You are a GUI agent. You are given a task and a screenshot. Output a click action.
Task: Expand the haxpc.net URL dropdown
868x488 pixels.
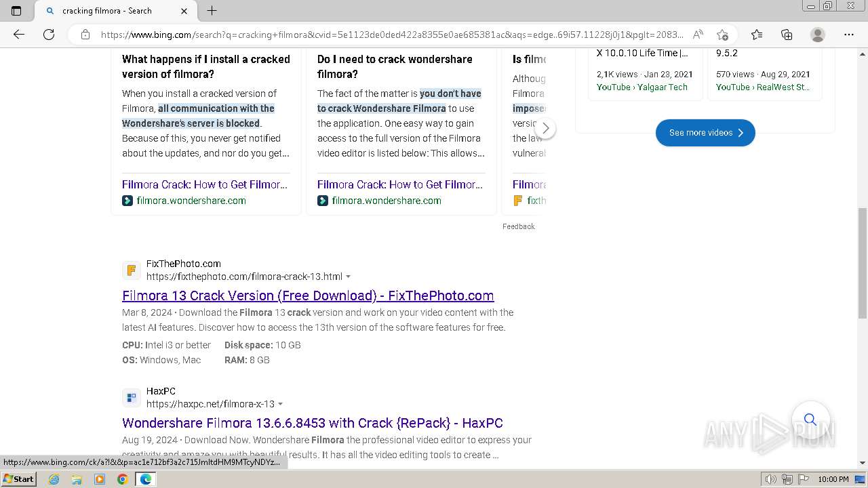pyautogui.click(x=280, y=404)
